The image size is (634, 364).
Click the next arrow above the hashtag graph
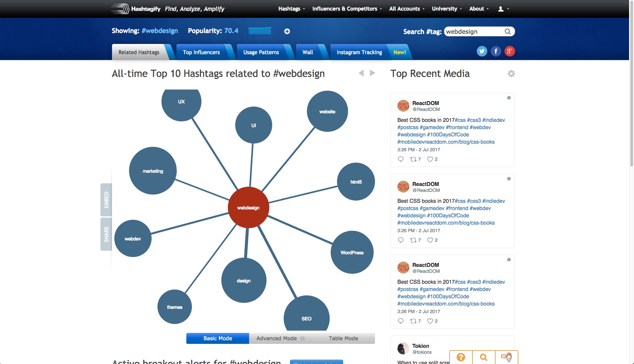point(373,73)
